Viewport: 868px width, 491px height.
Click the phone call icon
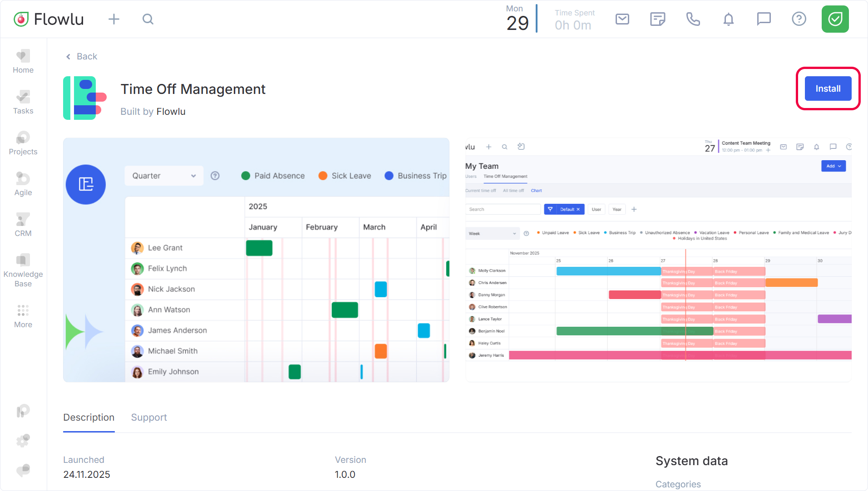tap(693, 19)
